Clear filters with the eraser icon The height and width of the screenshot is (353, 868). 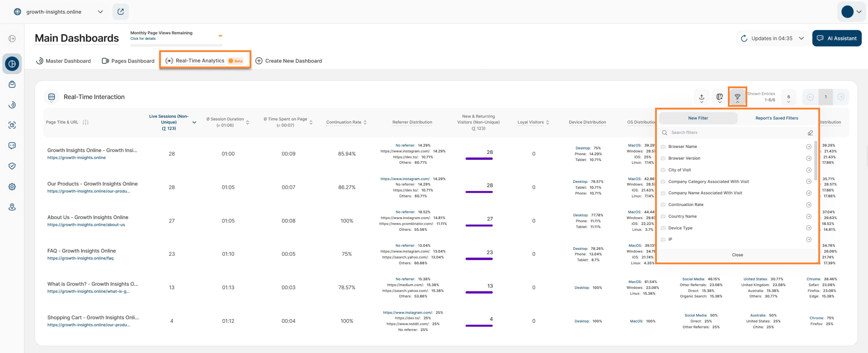(810, 133)
